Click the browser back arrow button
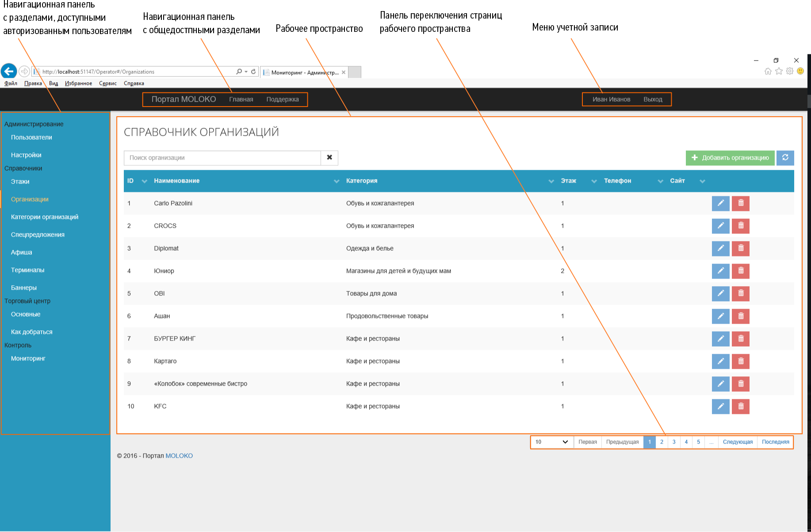The width and height of the screenshot is (811, 532). (9, 71)
